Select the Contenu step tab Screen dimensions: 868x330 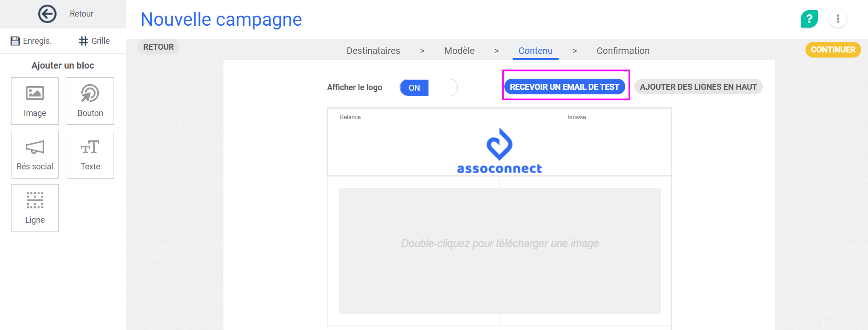pyautogui.click(x=536, y=51)
